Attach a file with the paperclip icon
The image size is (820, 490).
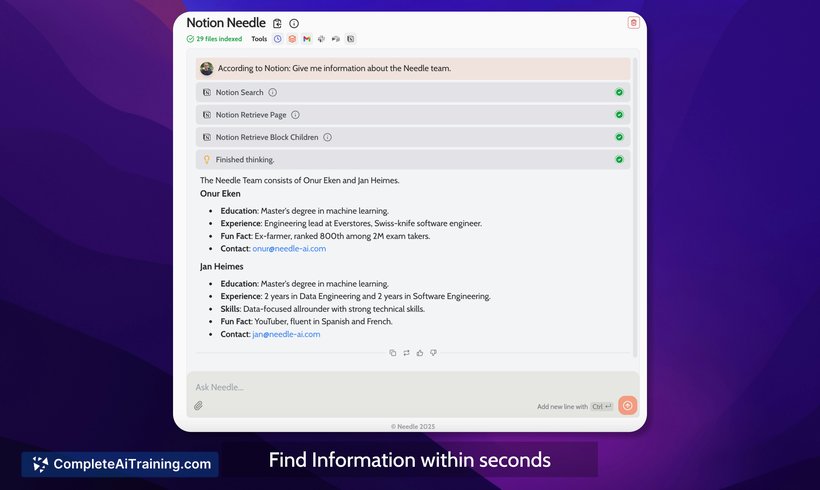point(198,406)
